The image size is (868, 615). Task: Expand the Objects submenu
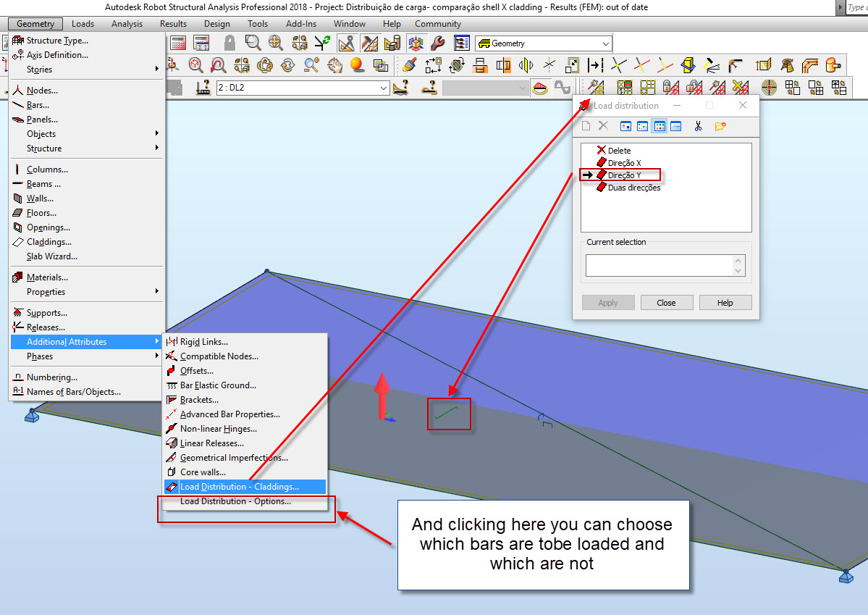coord(87,133)
